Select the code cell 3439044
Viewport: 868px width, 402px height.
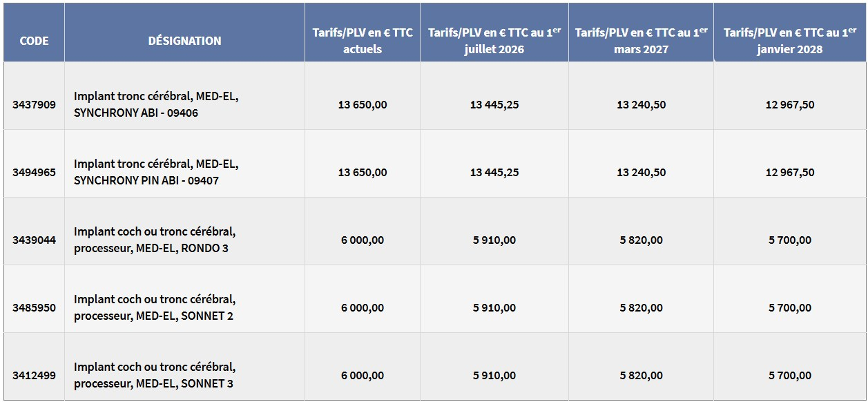pyautogui.click(x=34, y=240)
